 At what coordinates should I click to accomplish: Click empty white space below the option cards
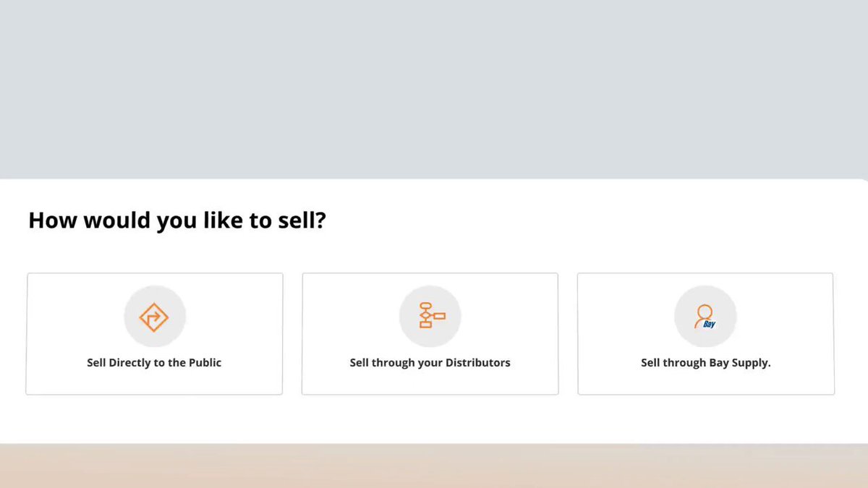pyautogui.click(x=434, y=419)
